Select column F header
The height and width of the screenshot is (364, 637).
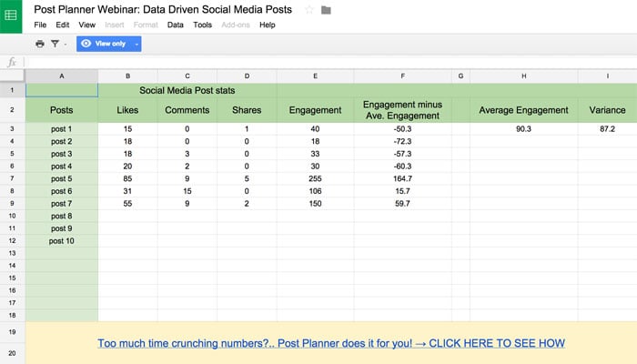[402, 76]
